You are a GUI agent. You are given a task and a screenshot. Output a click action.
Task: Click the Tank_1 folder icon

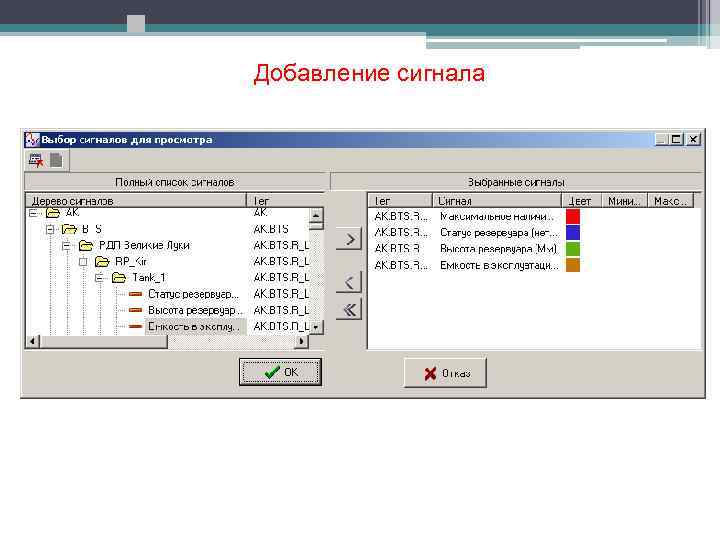[x=119, y=277]
